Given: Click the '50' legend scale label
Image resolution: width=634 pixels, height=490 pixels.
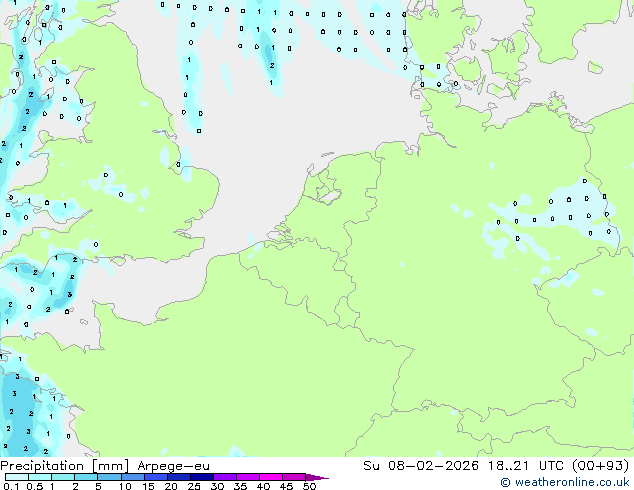Looking at the screenshot, I should click(x=309, y=486).
